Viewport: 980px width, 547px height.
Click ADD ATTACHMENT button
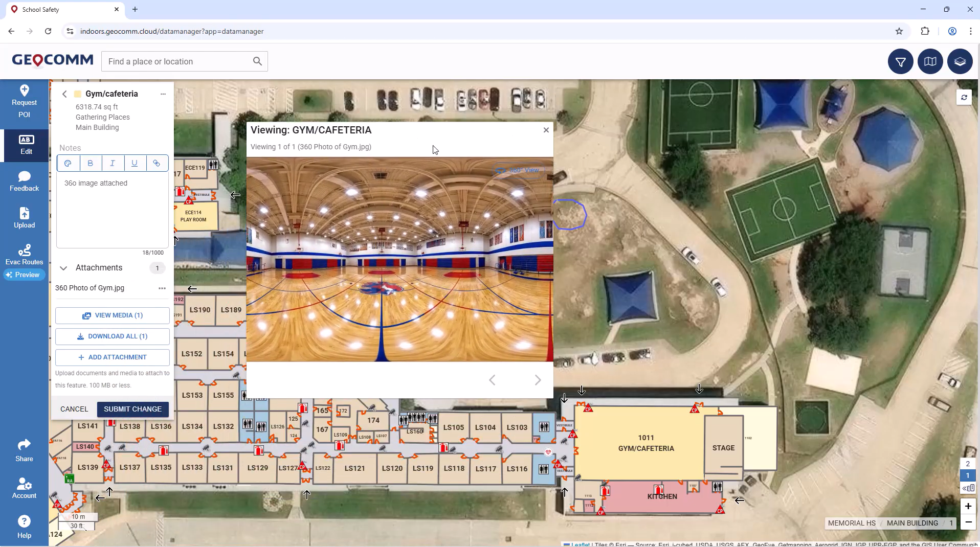[112, 357]
